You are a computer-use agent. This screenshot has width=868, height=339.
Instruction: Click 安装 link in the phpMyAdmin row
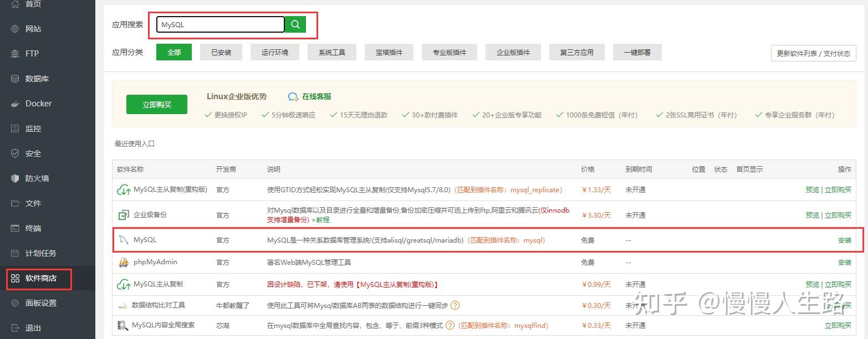pyautogui.click(x=845, y=262)
